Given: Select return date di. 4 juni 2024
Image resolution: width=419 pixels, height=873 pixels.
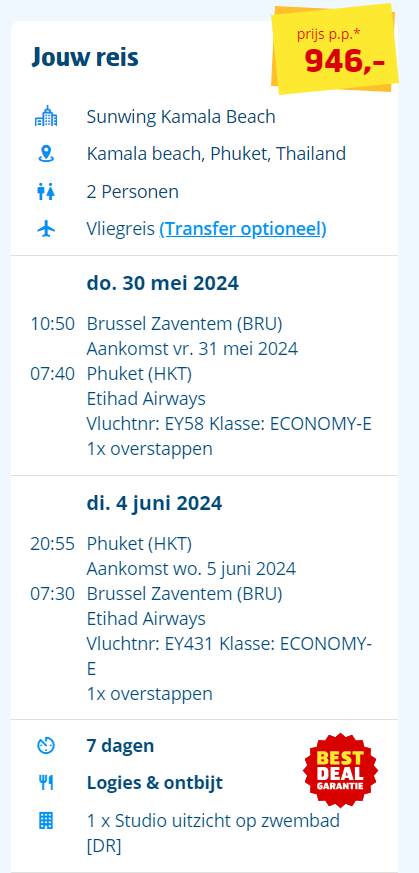Looking at the screenshot, I should 154,503.
